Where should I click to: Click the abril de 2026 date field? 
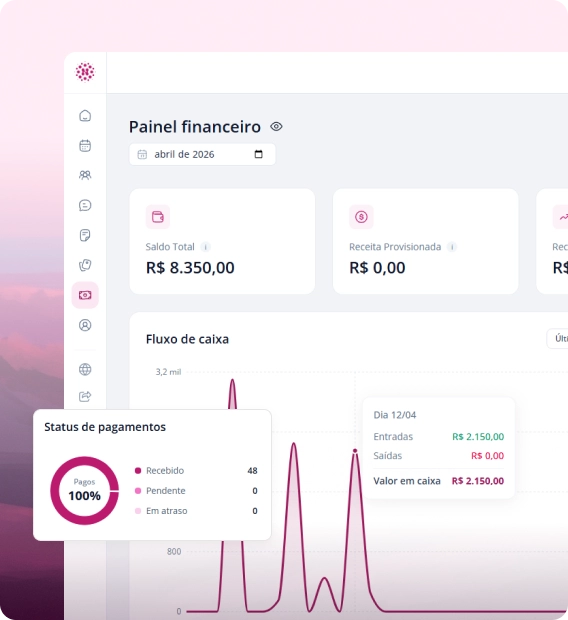pos(202,154)
